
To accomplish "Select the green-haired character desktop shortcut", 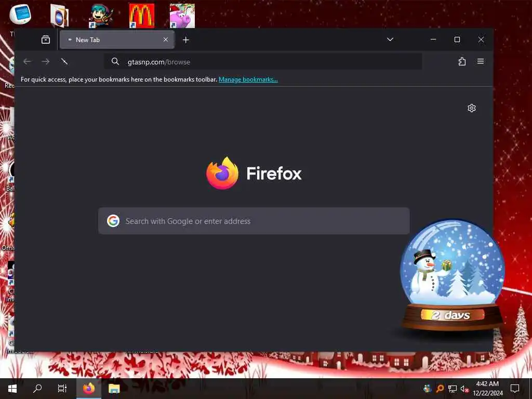I will [101, 16].
